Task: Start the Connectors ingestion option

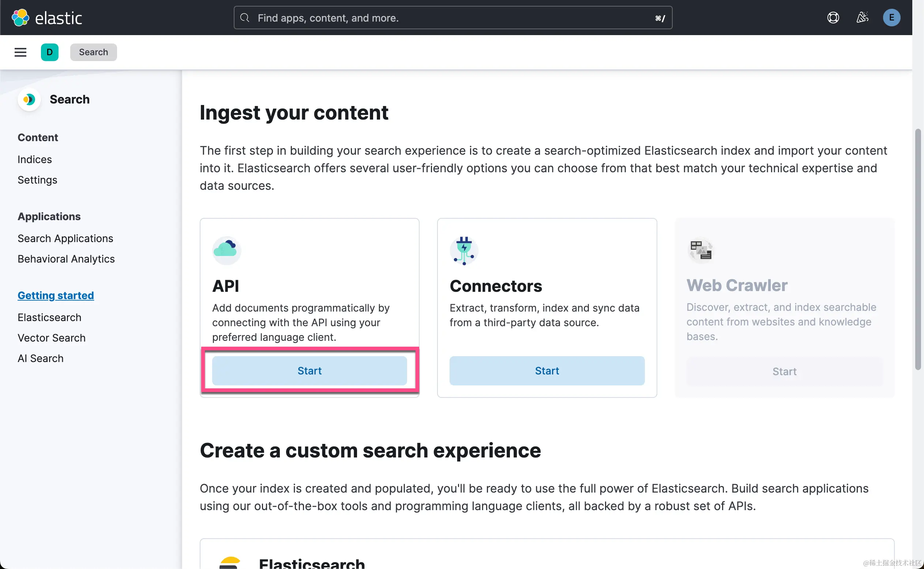Action: 546,371
